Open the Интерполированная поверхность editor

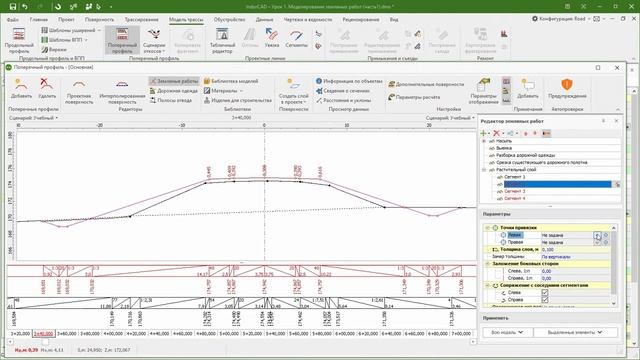click(122, 92)
